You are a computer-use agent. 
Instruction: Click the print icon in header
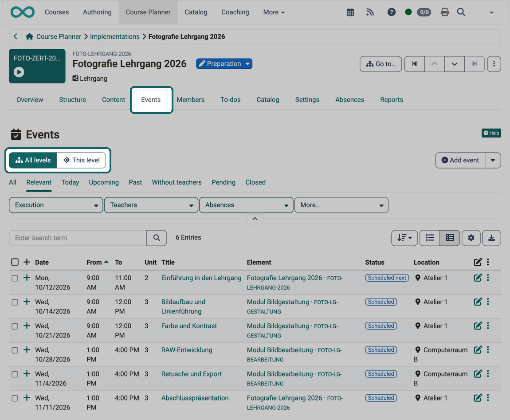click(x=445, y=12)
